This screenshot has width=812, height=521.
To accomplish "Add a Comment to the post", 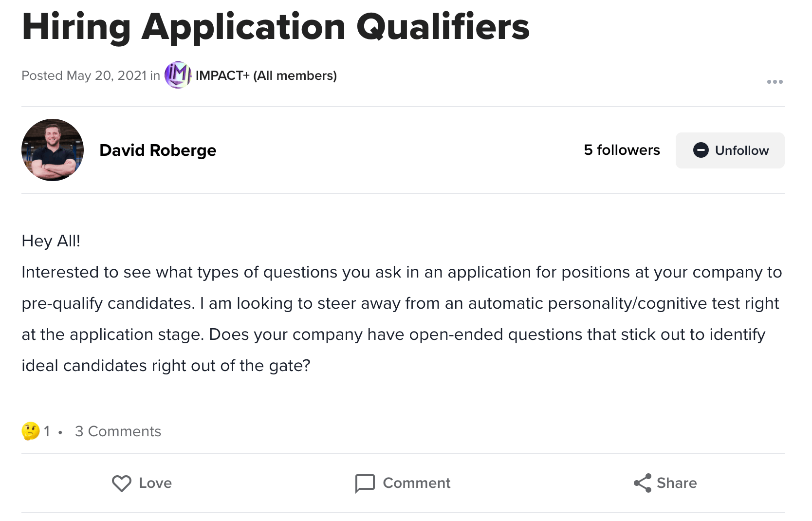I will coord(403,483).
